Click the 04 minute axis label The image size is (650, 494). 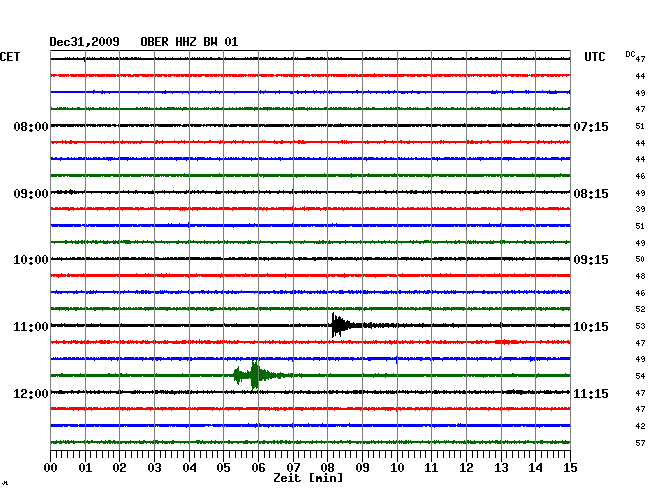pos(189,468)
